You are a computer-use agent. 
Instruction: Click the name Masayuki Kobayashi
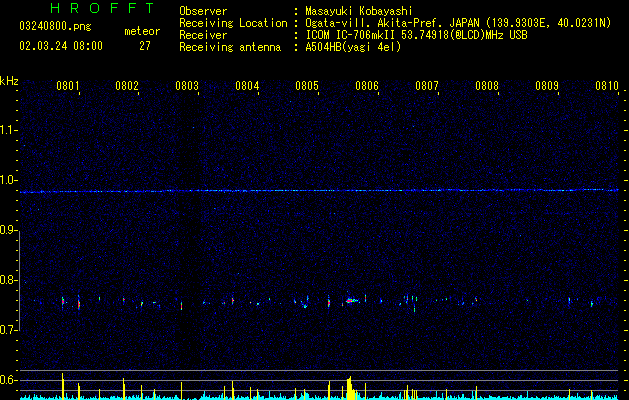coord(359,11)
